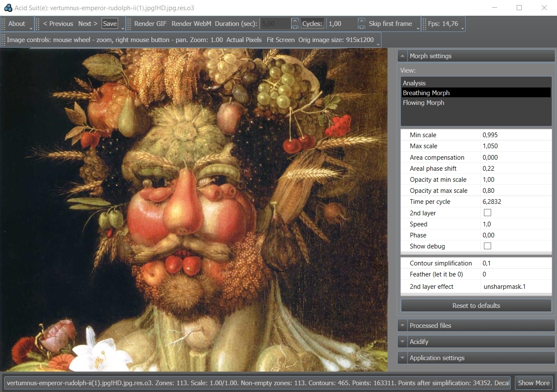Open the Image controls toolbar overflow arrow
Screen dimensions: 557x392
[378, 44]
